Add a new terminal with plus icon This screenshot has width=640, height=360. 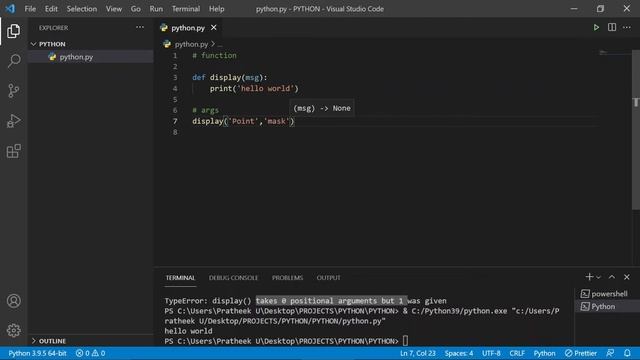589,277
